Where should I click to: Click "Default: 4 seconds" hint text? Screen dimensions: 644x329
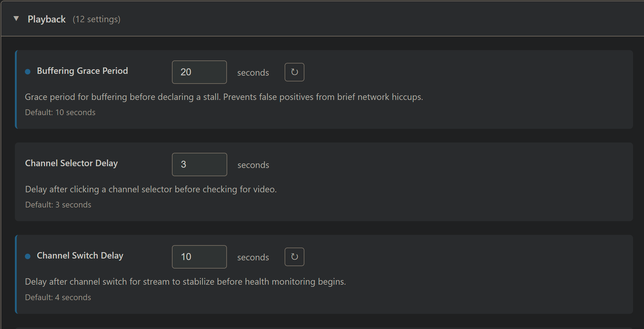pyautogui.click(x=58, y=297)
